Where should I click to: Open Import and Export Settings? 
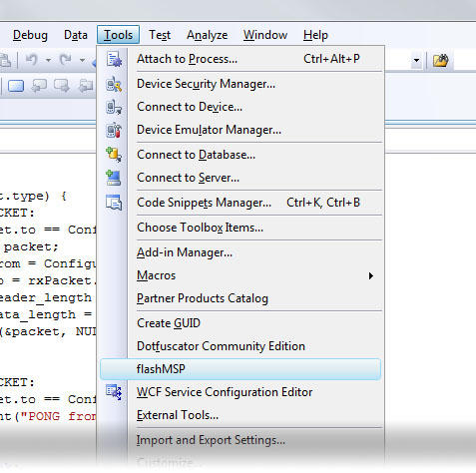click(x=240, y=440)
